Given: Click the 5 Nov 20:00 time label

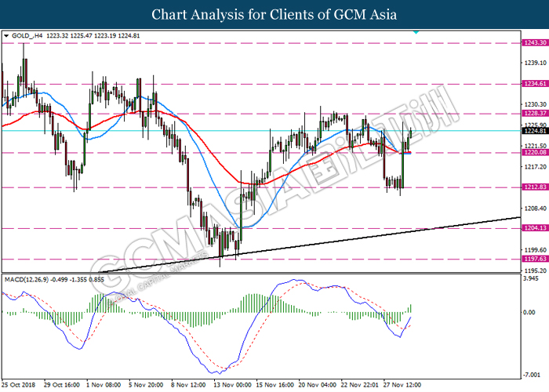Looking at the screenshot, I should click(146, 385).
